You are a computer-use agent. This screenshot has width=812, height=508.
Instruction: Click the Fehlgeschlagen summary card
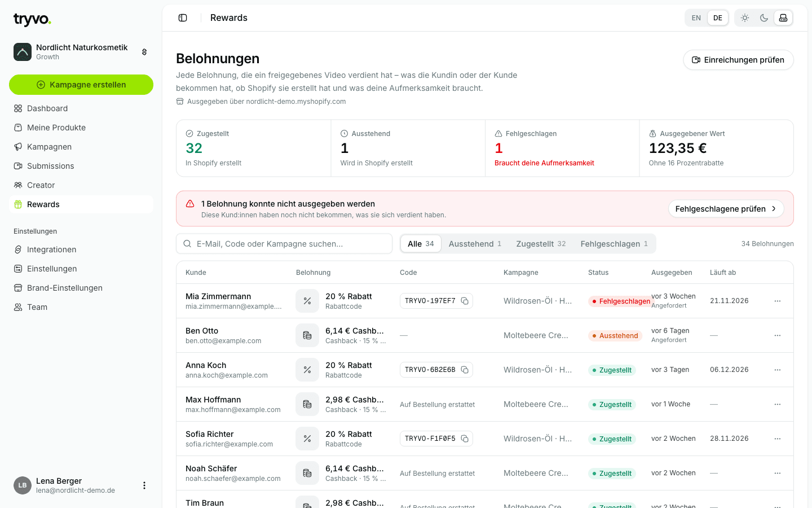click(x=562, y=148)
